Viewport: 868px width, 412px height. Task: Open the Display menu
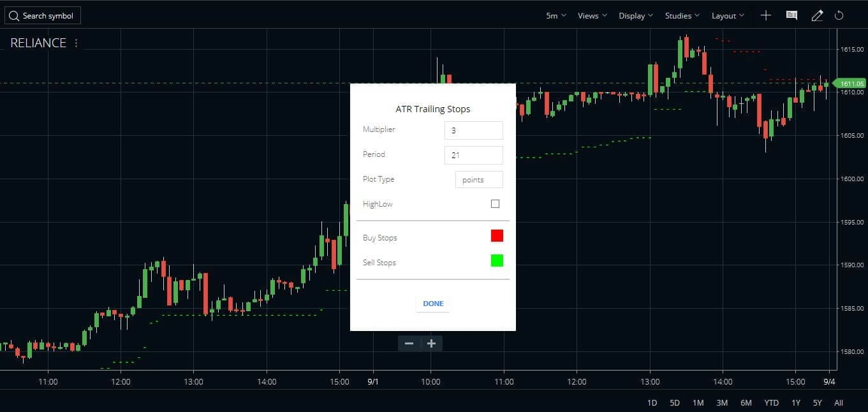pyautogui.click(x=631, y=15)
